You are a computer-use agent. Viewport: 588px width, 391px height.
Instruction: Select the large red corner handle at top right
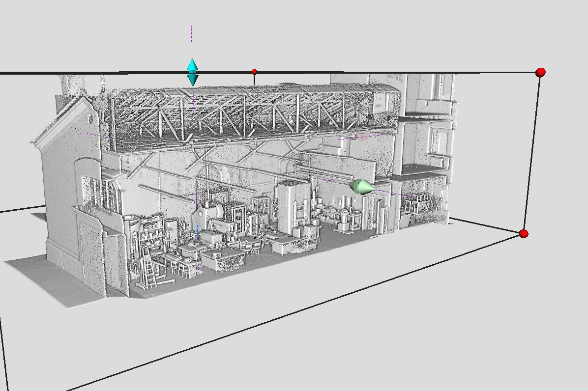point(540,72)
